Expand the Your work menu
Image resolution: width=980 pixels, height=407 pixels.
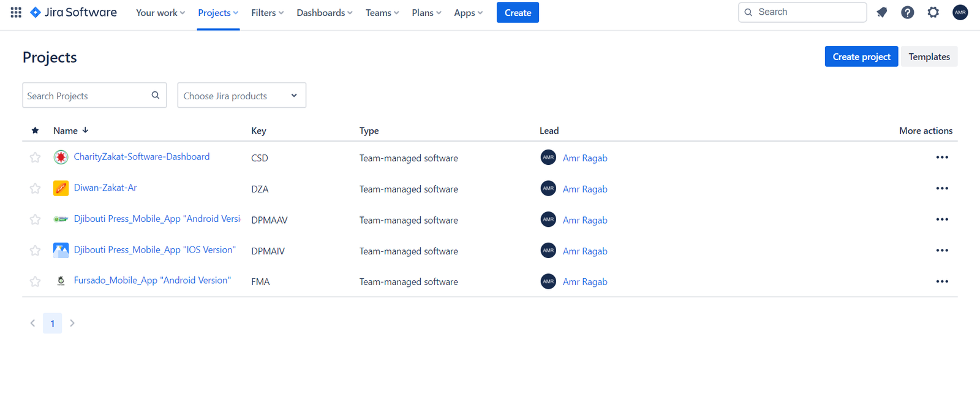click(160, 13)
